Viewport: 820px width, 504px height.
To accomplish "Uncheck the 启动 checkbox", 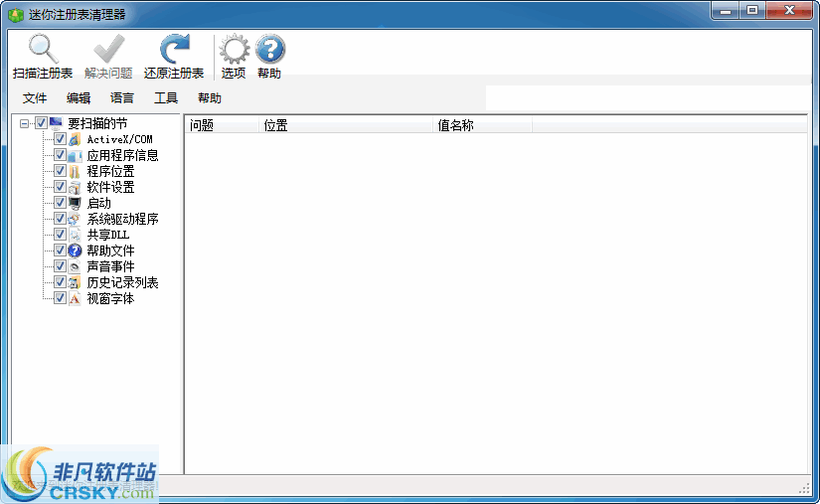I will pyautogui.click(x=61, y=203).
